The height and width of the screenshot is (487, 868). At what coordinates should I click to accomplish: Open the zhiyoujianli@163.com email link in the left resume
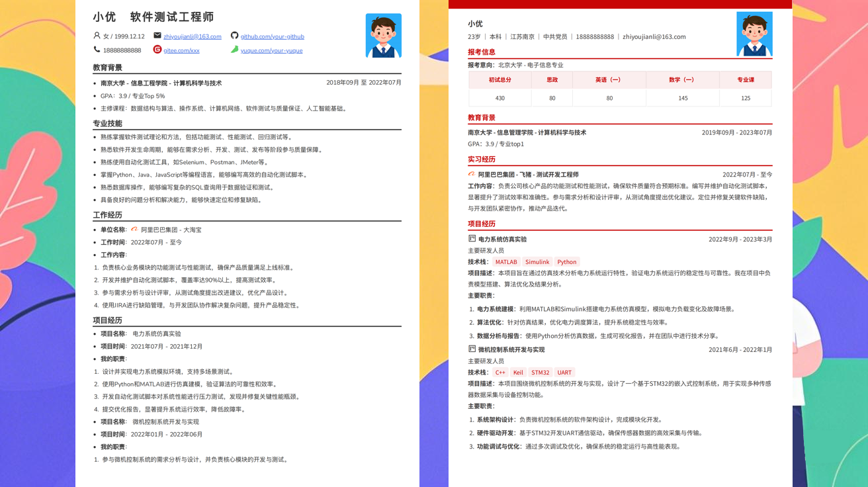click(x=193, y=36)
